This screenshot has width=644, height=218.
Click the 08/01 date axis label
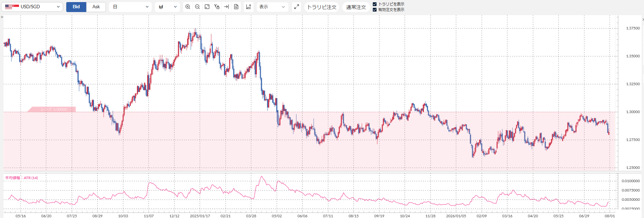pos(610,216)
